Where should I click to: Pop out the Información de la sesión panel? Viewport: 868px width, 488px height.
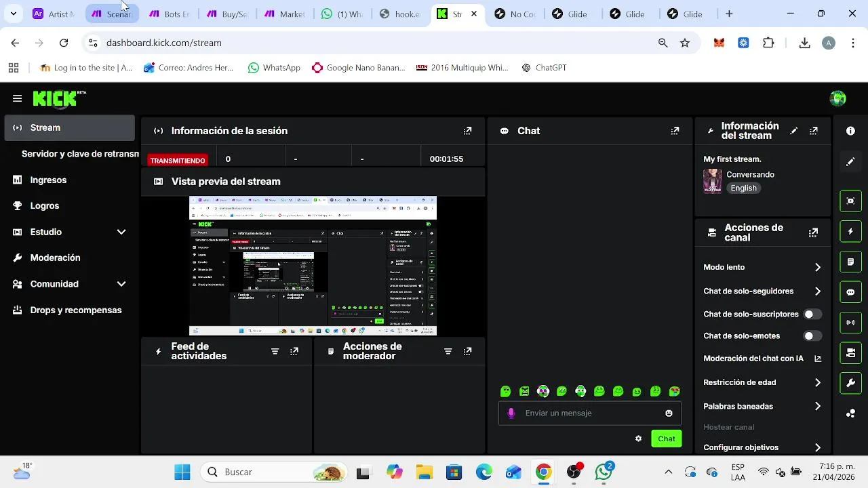click(467, 131)
